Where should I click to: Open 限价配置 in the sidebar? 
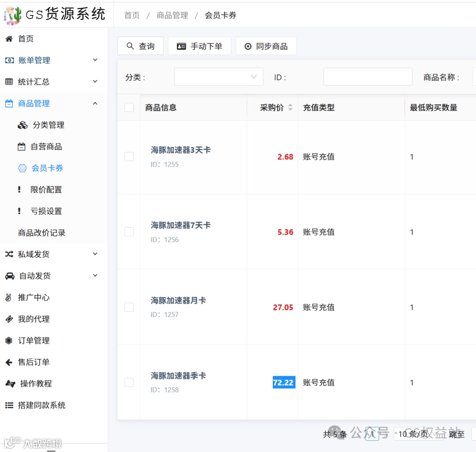click(x=46, y=189)
